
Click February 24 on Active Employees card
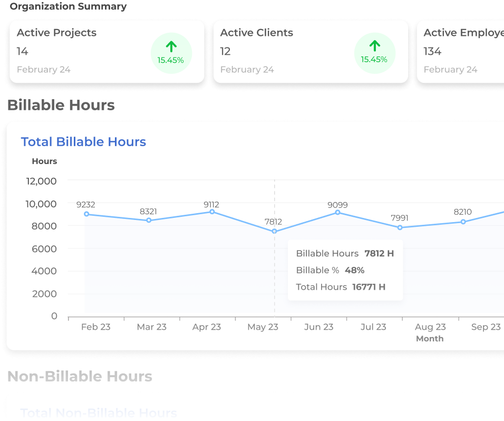tap(451, 70)
